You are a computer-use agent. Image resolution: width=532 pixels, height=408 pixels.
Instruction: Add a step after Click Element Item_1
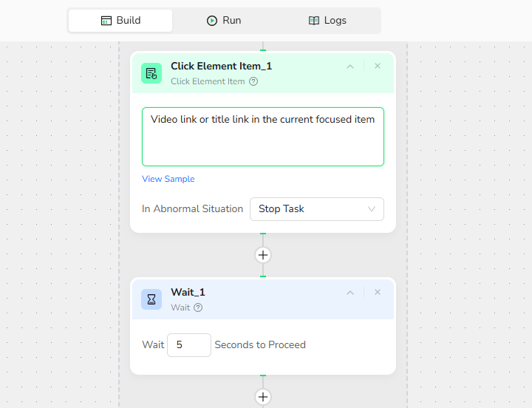(263, 255)
